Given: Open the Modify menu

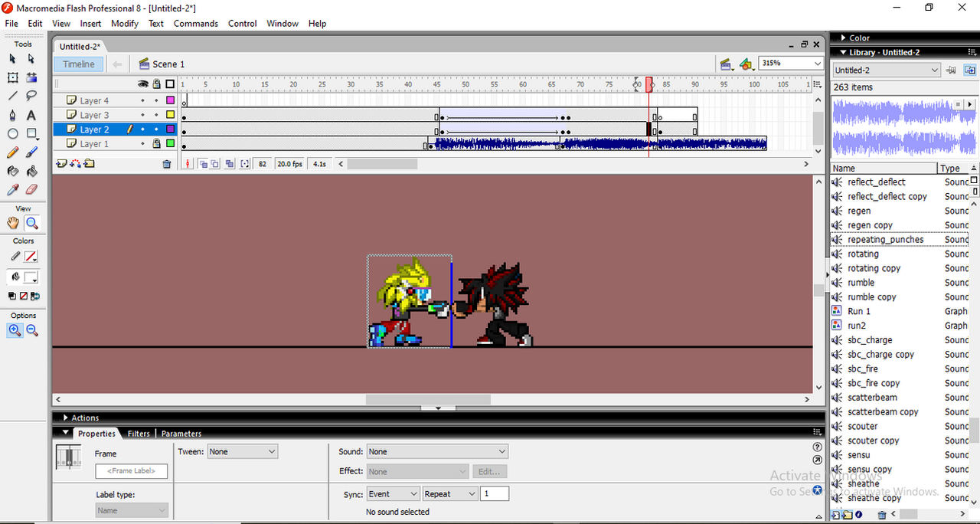Looking at the screenshot, I should click(x=125, y=24).
